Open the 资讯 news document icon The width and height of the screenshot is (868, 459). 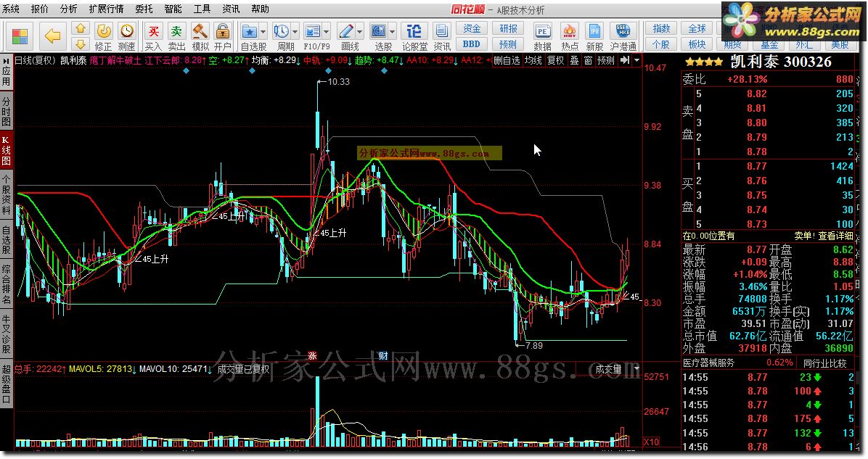pyautogui.click(x=442, y=31)
